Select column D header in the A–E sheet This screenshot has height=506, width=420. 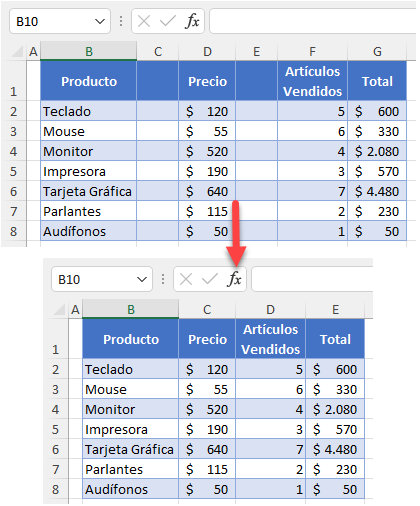pyautogui.click(x=270, y=310)
